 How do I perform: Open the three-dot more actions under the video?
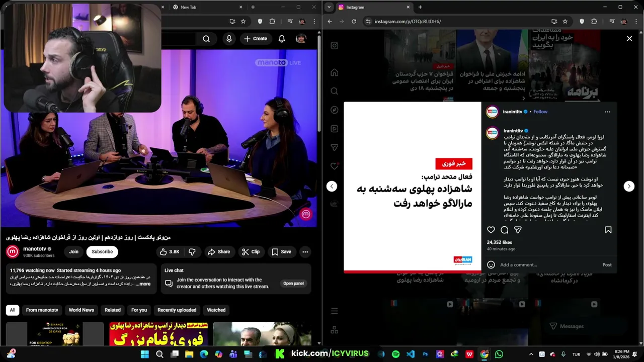(305, 252)
